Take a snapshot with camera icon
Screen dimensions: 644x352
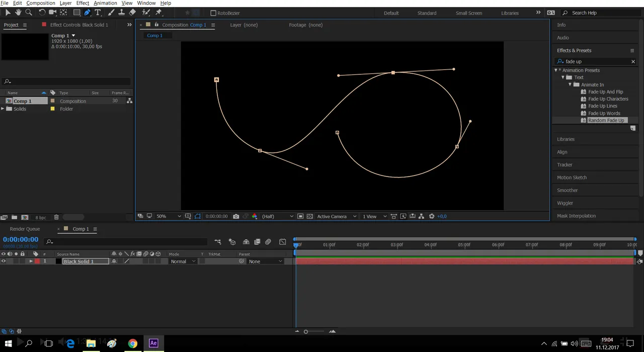236,216
